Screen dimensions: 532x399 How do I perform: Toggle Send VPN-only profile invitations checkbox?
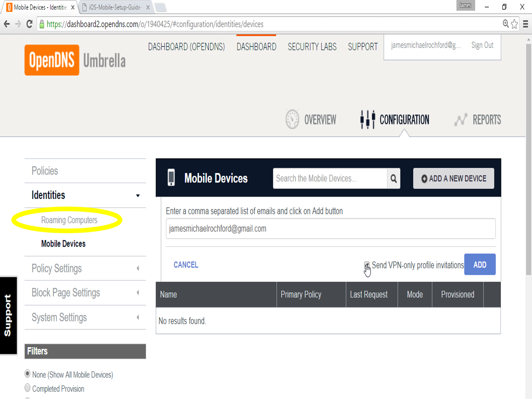point(367,265)
